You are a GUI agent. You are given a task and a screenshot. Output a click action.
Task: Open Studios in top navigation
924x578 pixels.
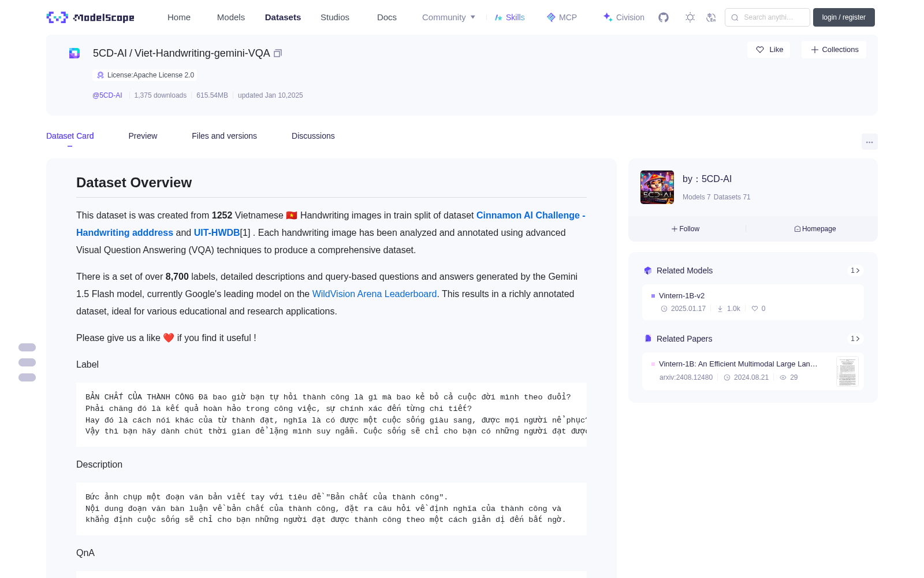[x=335, y=17]
